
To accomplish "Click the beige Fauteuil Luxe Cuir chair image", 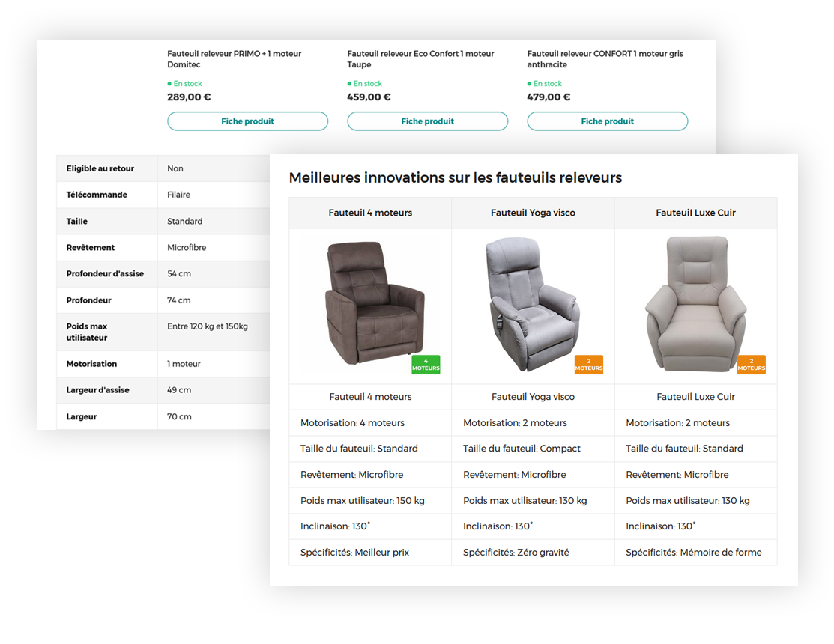I will point(695,303).
